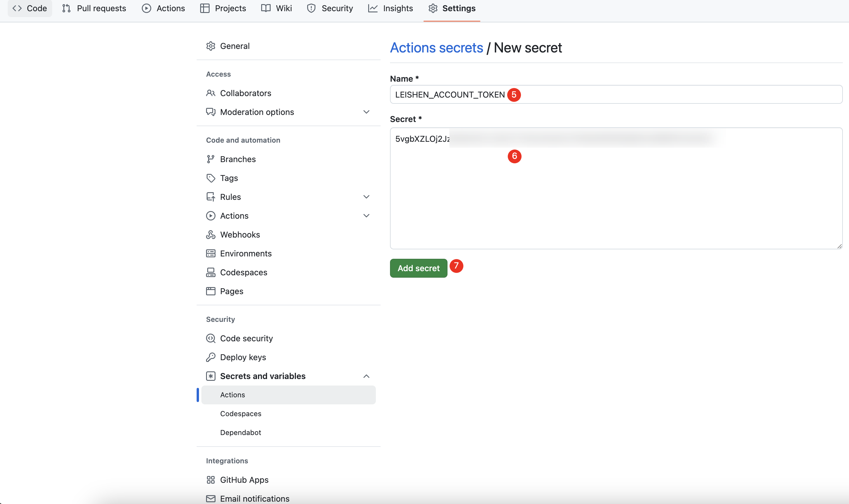Open Collaborators settings page
Screen dimensions: 849x504
tap(288, 93)
